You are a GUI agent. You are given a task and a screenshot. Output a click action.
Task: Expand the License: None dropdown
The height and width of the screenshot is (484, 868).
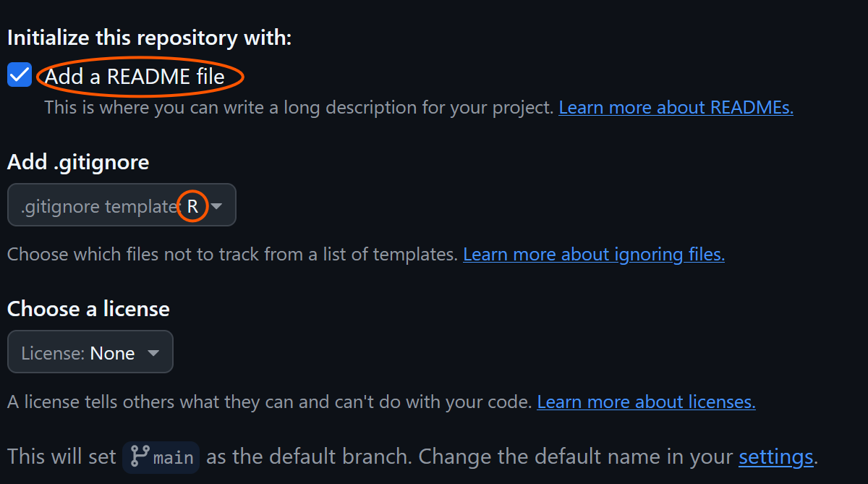90,352
